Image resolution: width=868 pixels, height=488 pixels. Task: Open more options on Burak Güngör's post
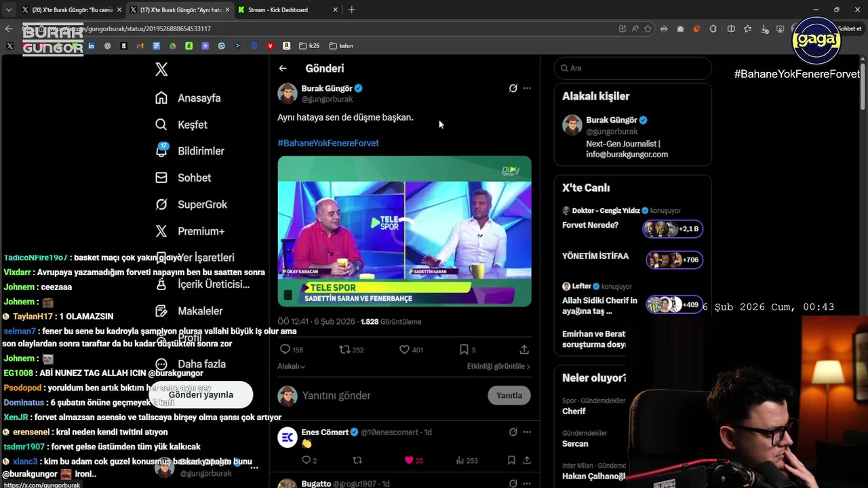(x=527, y=88)
